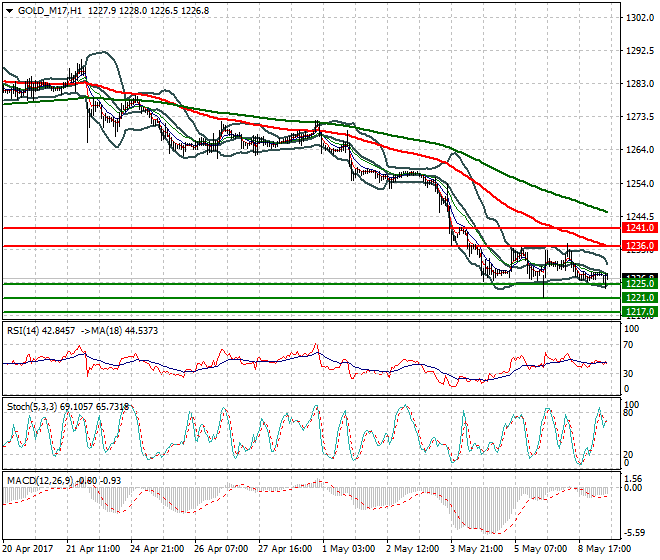Select the red 1241.0 price label

tap(639, 228)
